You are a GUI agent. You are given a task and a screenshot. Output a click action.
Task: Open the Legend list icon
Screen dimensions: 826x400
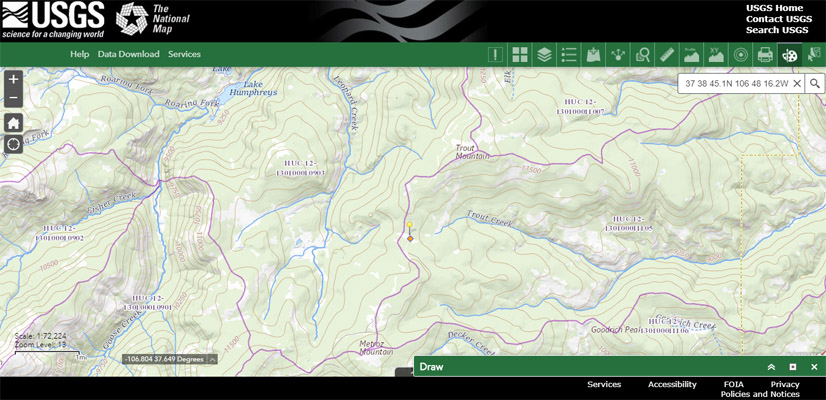[x=569, y=55]
